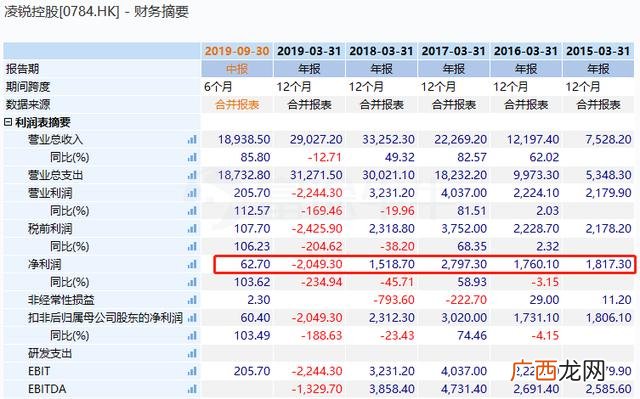Open chart icon for 研发支出 row
The width and height of the screenshot is (640, 399).
192,353
